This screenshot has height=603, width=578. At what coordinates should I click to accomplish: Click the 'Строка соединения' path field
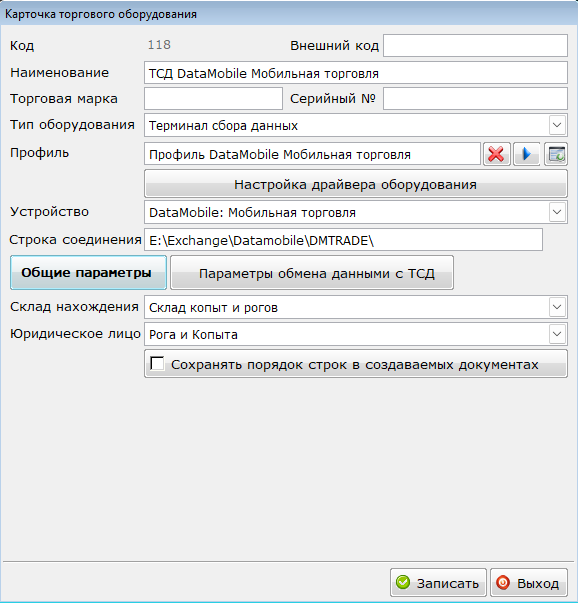pos(343,240)
